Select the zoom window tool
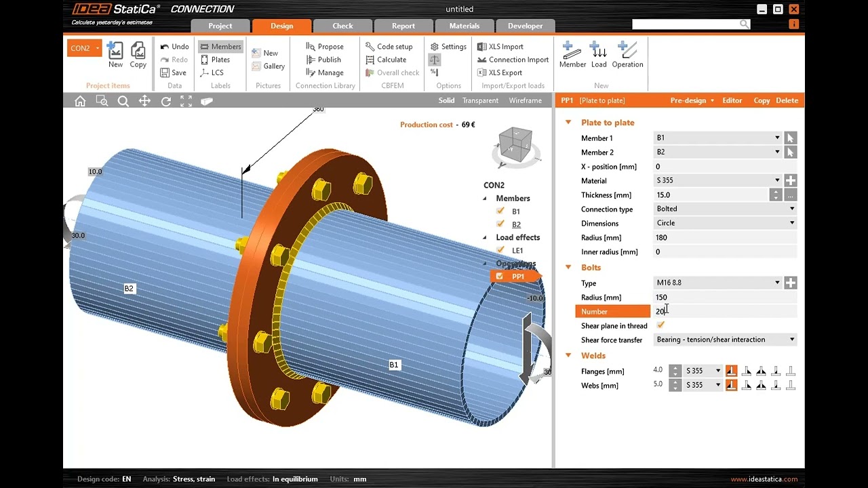Viewport: 868px width, 488px height. tap(102, 101)
